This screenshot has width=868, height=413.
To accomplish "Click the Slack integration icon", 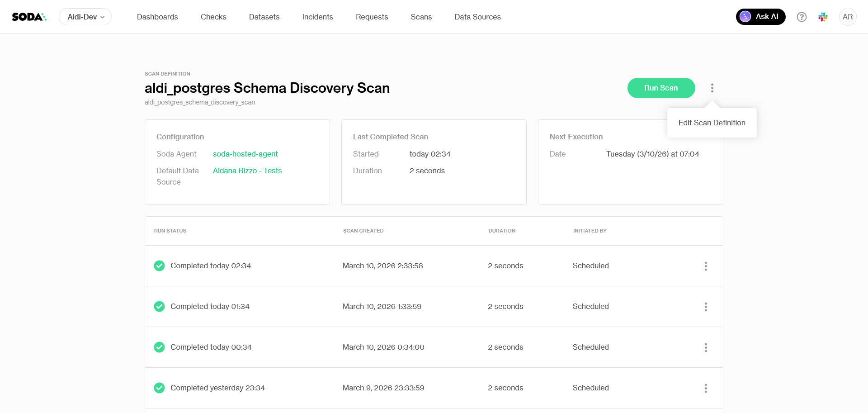I will click(x=823, y=17).
